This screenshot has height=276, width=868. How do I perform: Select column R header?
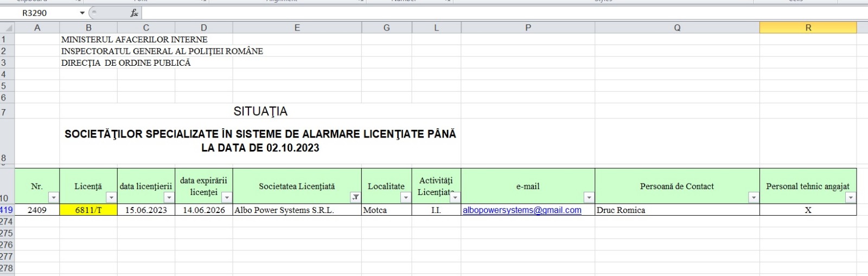(x=808, y=28)
